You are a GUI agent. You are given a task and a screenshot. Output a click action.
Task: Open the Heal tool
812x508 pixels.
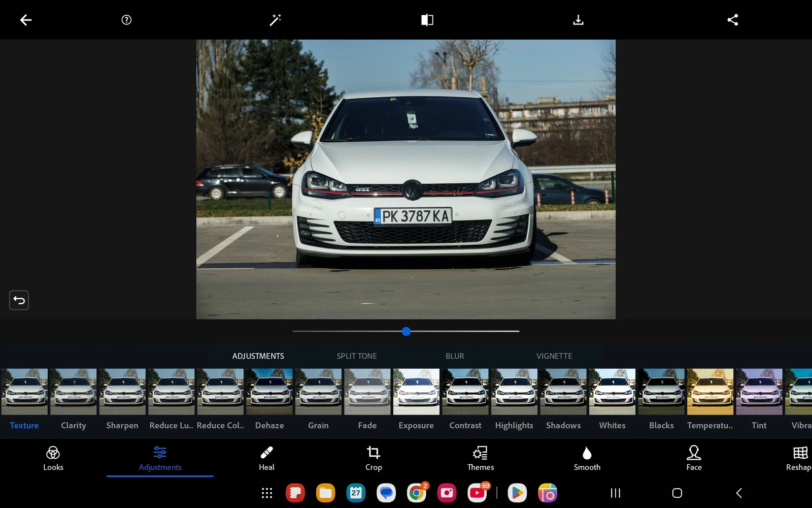click(266, 458)
